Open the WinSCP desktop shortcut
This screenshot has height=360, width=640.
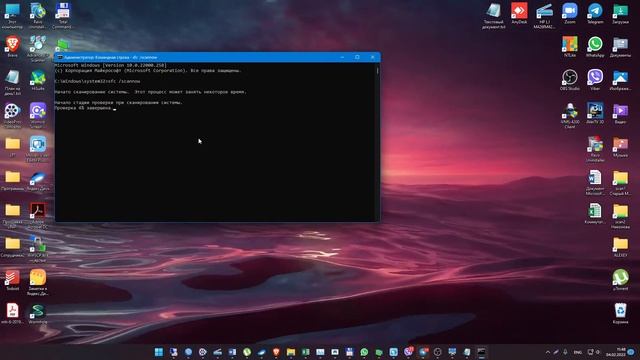pos(38,249)
